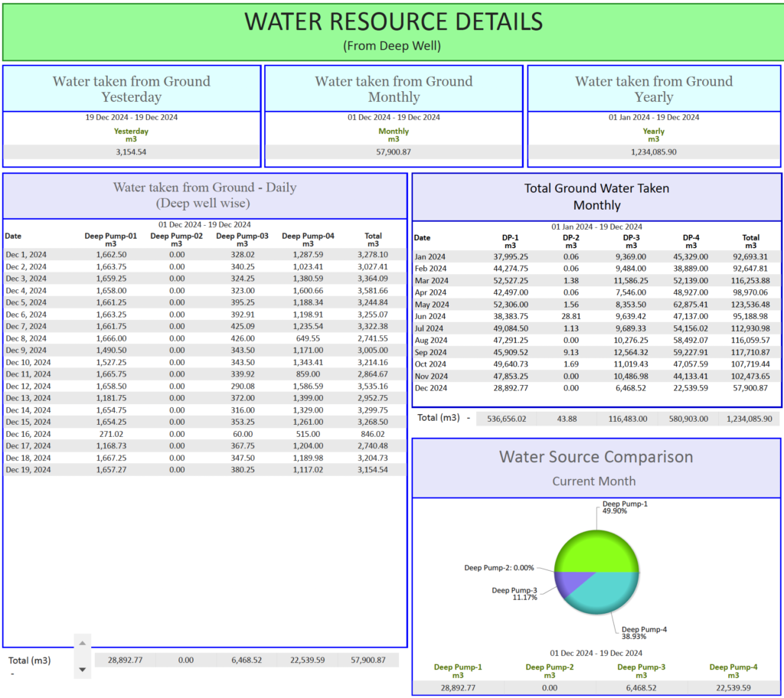Click the Monthly value 57,900.87 card

[x=394, y=152]
